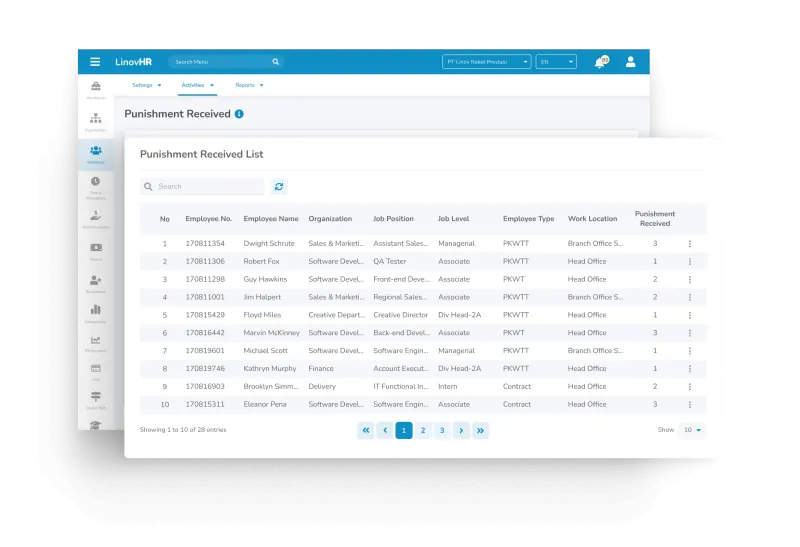Sort by Employee Name column header
The width and height of the screenshot is (800, 547).
tap(271, 218)
